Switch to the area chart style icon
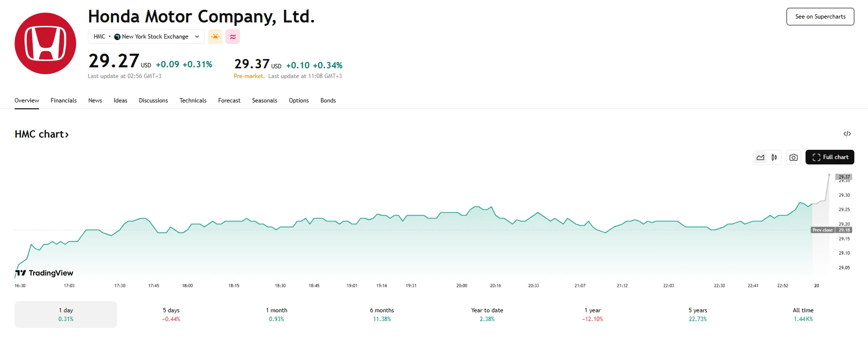The width and height of the screenshot is (868, 344). point(760,157)
